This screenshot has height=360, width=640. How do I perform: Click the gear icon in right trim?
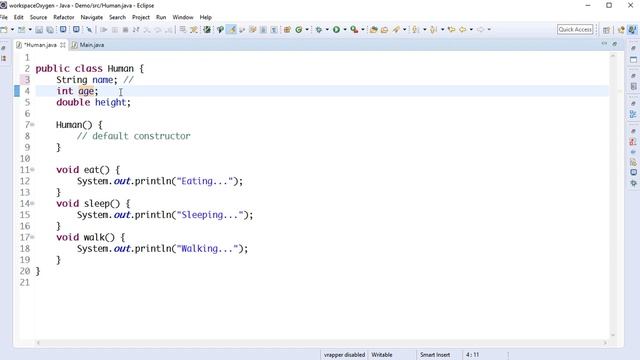(633, 183)
